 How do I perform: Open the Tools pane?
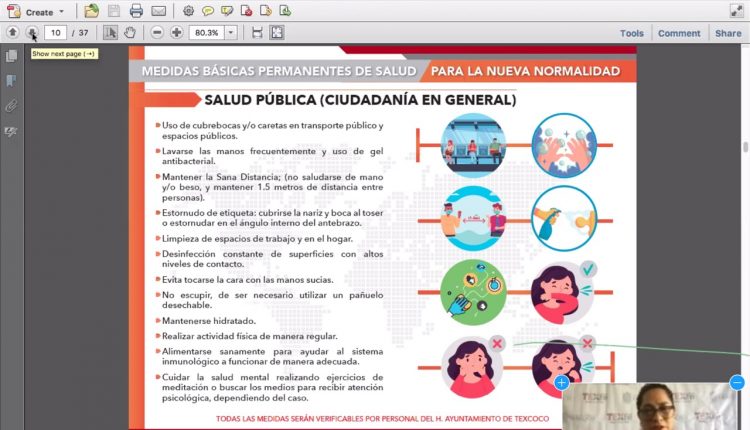(632, 33)
